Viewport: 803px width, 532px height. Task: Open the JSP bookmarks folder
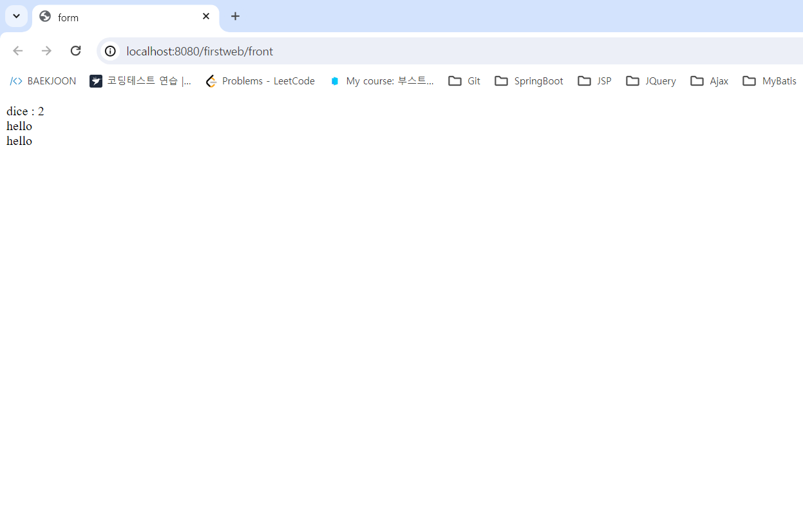pos(595,81)
